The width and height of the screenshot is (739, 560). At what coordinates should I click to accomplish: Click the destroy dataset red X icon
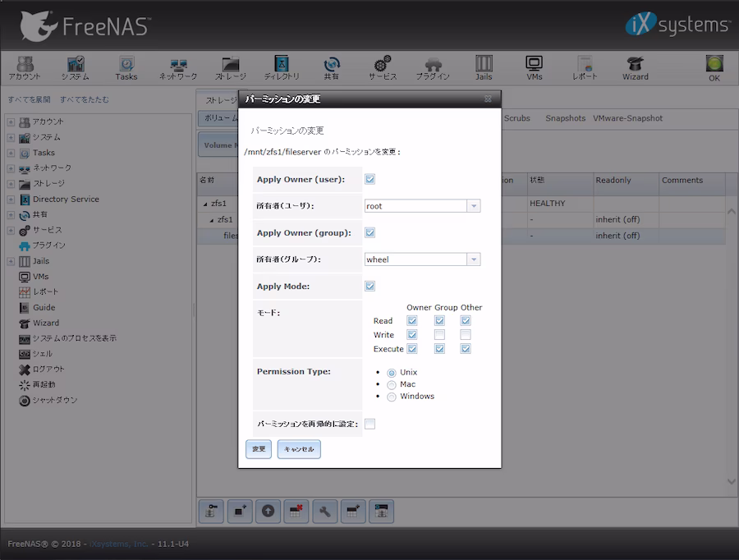(296, 512)
